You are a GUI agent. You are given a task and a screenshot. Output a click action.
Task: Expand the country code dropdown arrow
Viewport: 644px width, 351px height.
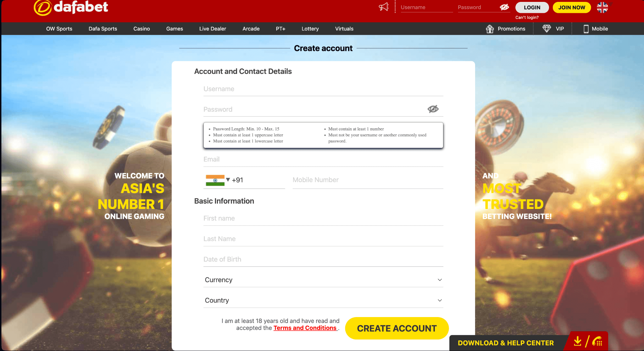tap(228, 180)
